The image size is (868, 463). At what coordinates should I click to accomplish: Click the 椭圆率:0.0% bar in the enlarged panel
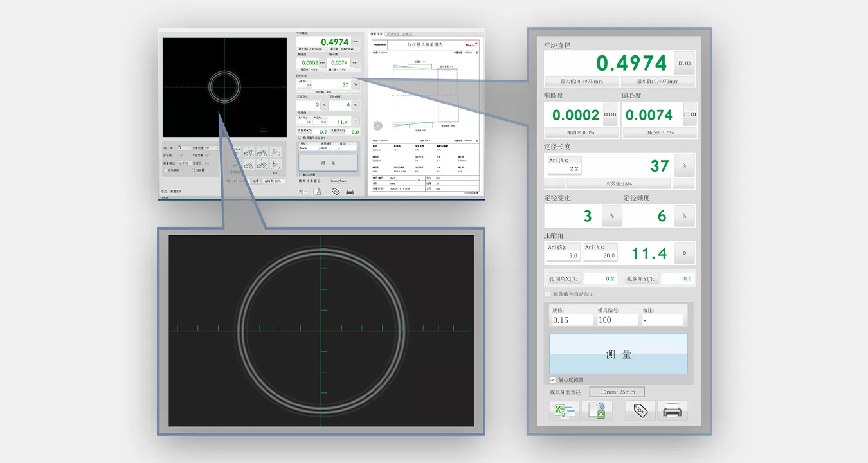click(x=582, y=132)
